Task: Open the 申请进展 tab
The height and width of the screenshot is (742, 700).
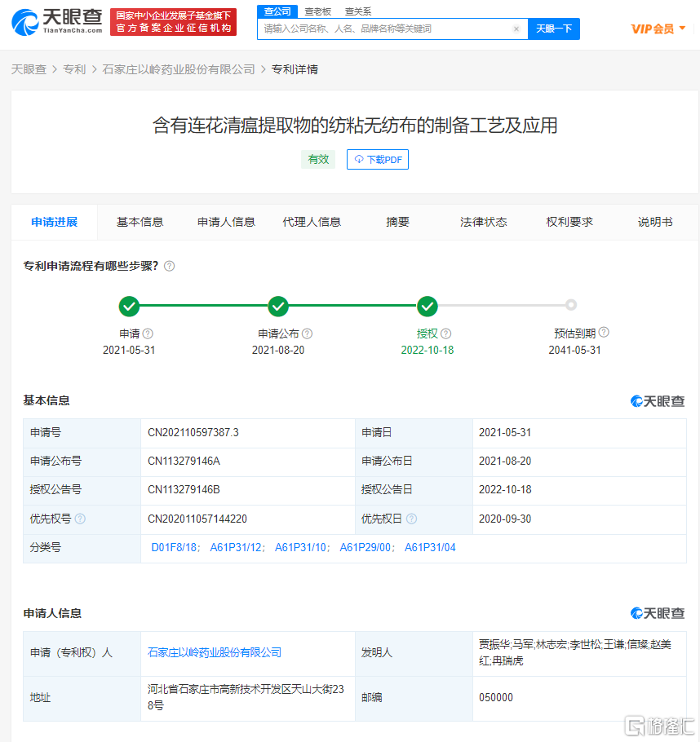Action: click(x=55, y=222)
